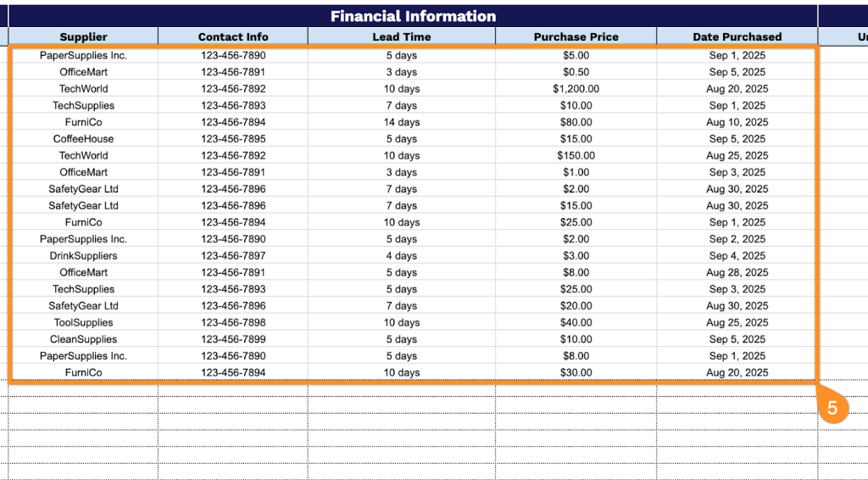This screenshot has width=868, height=480.
Task: Click the Financial Information section header
Action: [413, 16]
